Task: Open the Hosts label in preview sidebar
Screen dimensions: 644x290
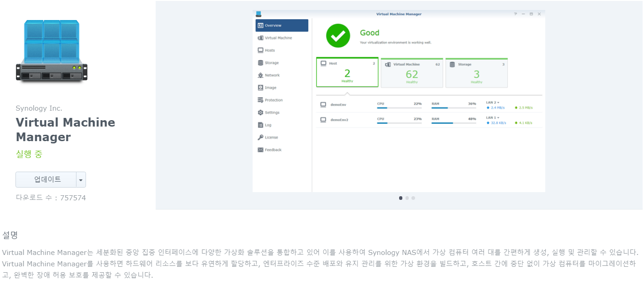Action: coord(270,51)
